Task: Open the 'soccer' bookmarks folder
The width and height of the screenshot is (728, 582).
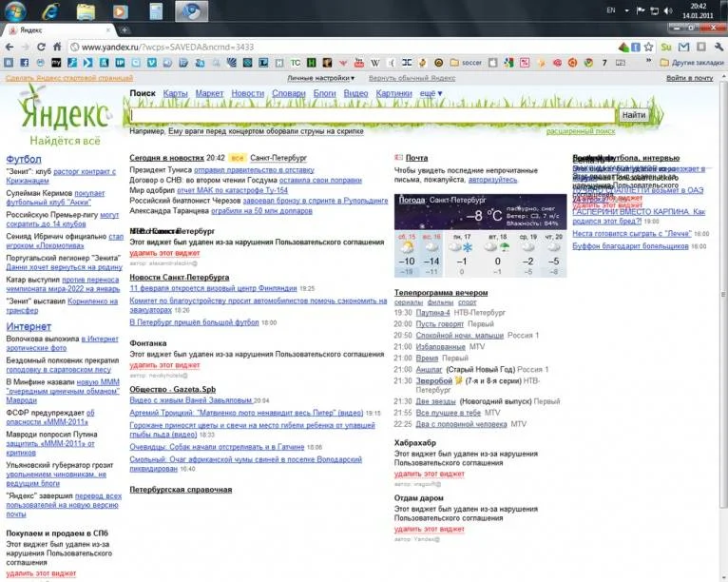Action: click(466, 62)
